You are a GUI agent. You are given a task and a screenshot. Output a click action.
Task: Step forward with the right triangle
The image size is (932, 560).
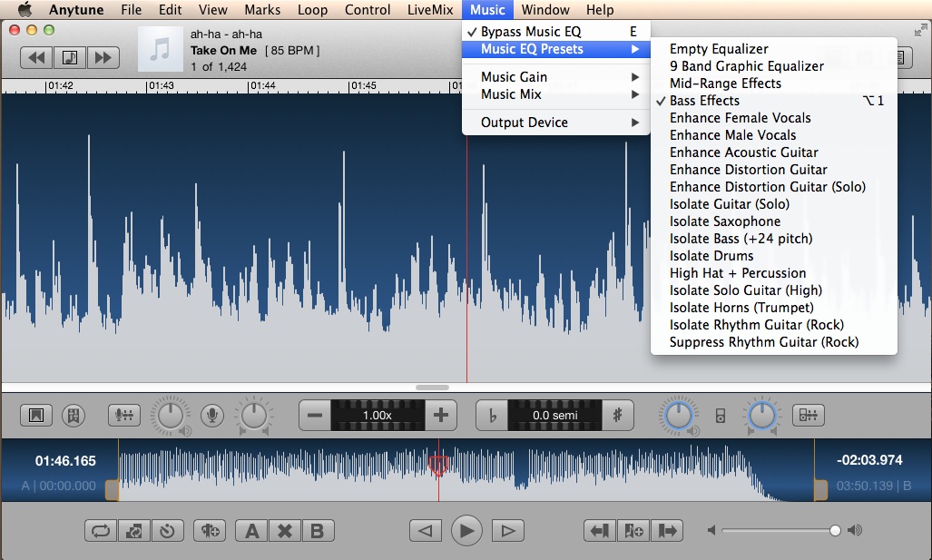coord(507,530)
